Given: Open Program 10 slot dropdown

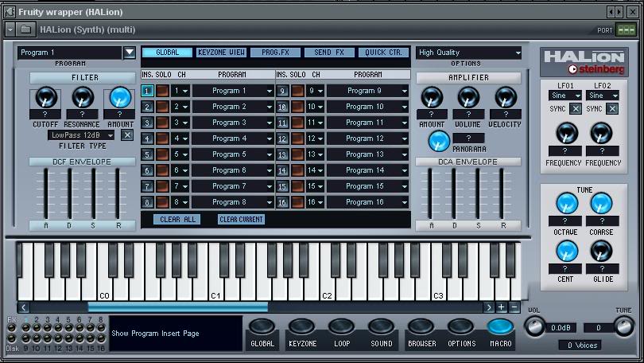Looking at the screenshot, I should click(367, 107).
